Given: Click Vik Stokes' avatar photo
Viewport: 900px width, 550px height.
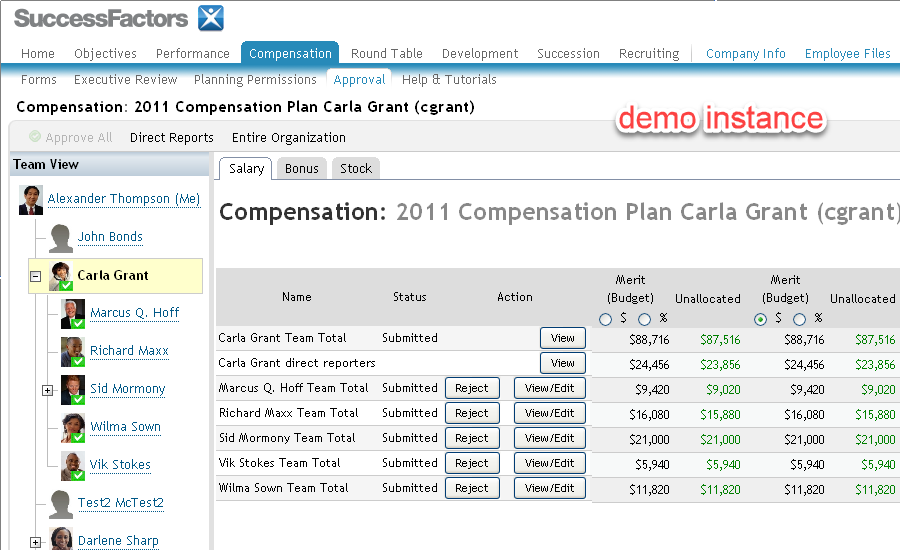Looking at the screenshot, I should 73,465.
